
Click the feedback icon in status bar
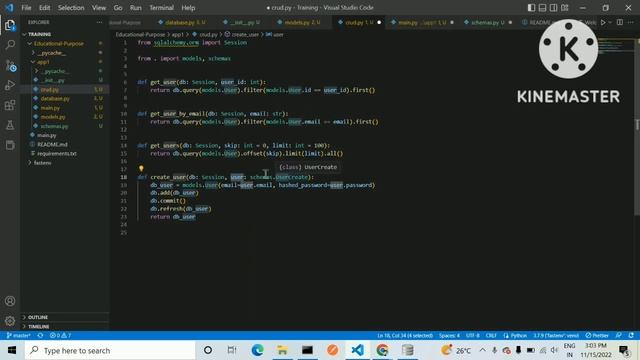coord(618,336)
